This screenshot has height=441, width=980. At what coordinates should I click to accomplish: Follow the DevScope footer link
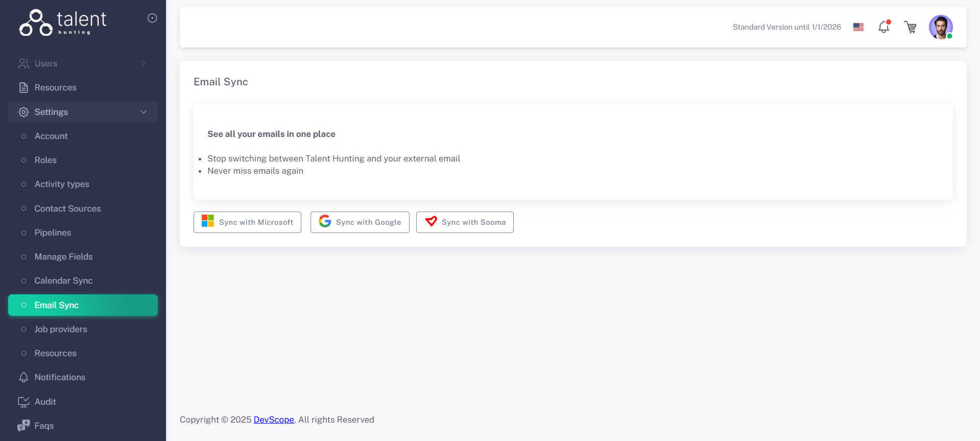[274, 420]
